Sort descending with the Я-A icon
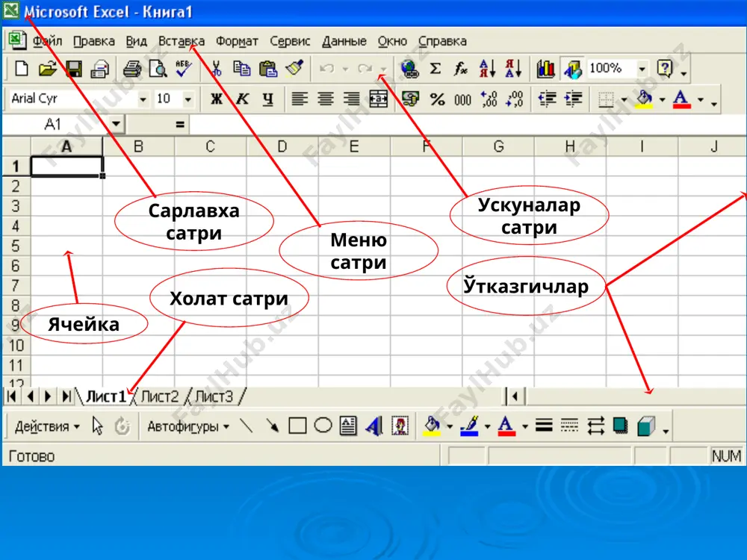 coord(514,69)
